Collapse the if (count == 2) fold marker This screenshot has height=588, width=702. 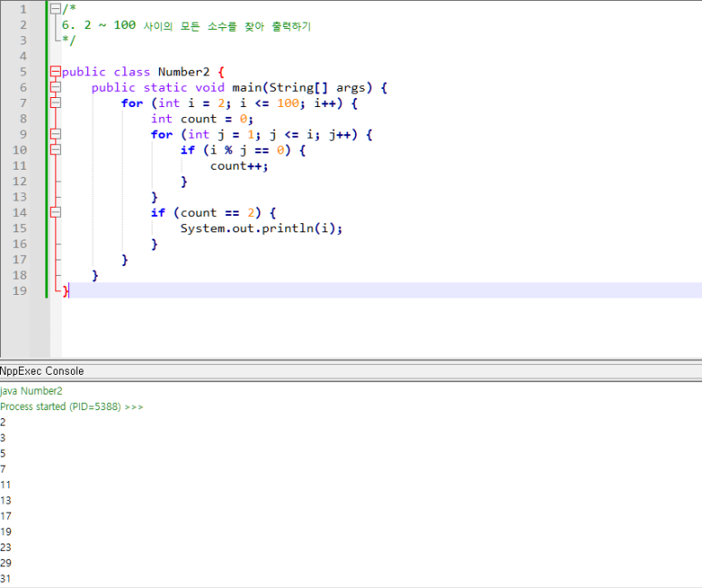[55, 212]
